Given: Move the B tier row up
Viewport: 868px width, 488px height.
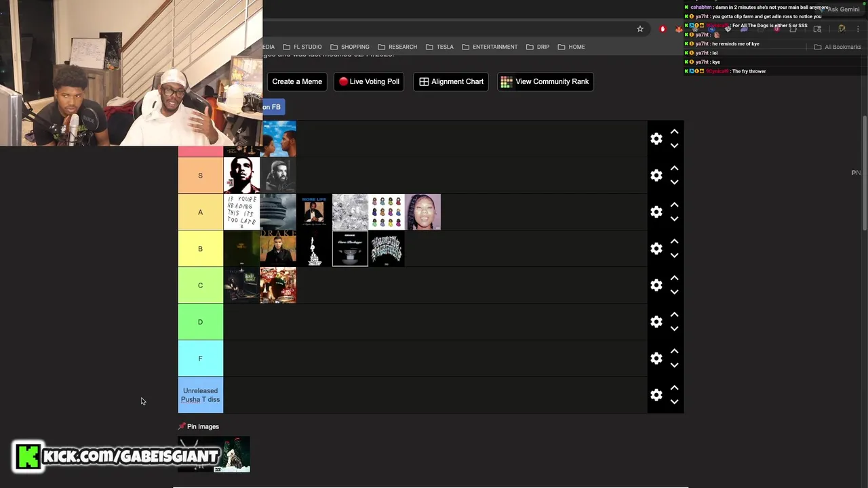Looking at the screenshot, I should [674, 241].
